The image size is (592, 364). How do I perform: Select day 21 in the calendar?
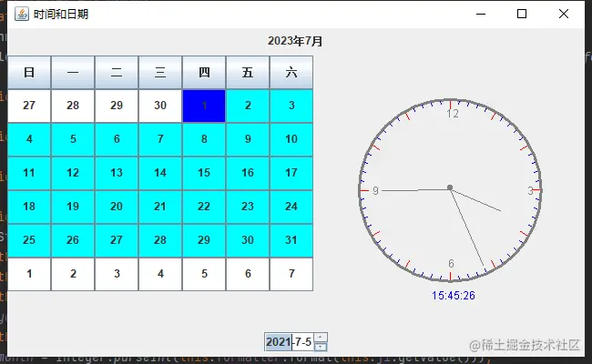(160, 207)
